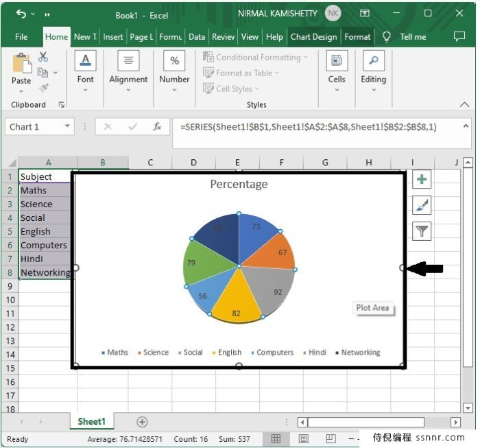This screenshot has height=448, width=480.
Task: Select column C header
Action: 150,163
